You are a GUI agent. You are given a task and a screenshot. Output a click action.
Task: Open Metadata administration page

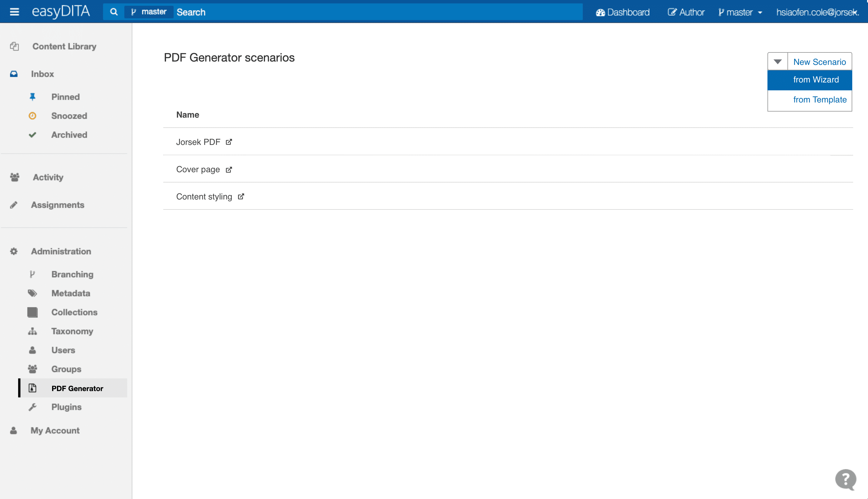(71, 293)
